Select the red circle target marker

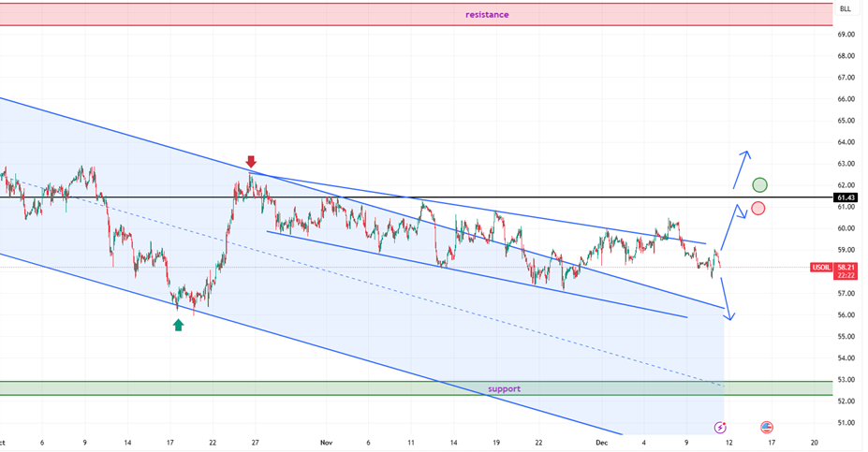coord(758,208)
